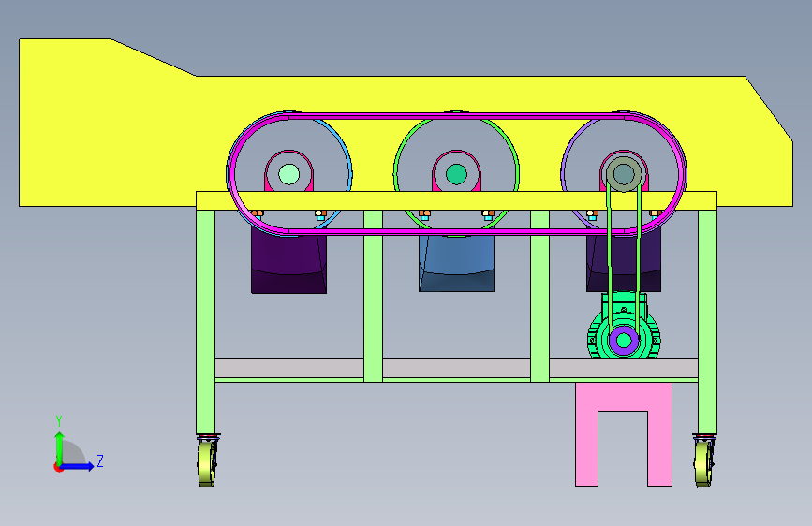Click the red origin ball of the triad
This screenshot has height=526, width=812.
pyautogui.click(x=58, y=467)
